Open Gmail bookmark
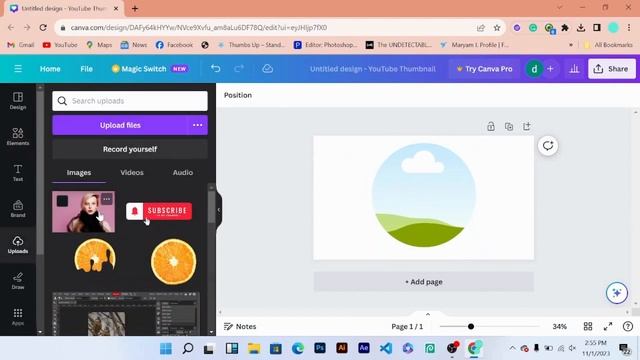The width and height of the screenshot is (640, 360). pyautogui.click(x=21, y=44)
